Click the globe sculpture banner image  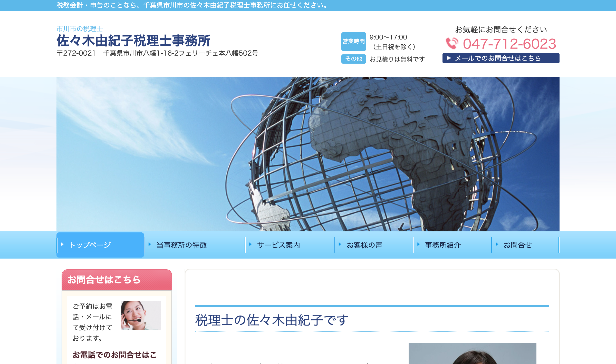coord(308,154)
